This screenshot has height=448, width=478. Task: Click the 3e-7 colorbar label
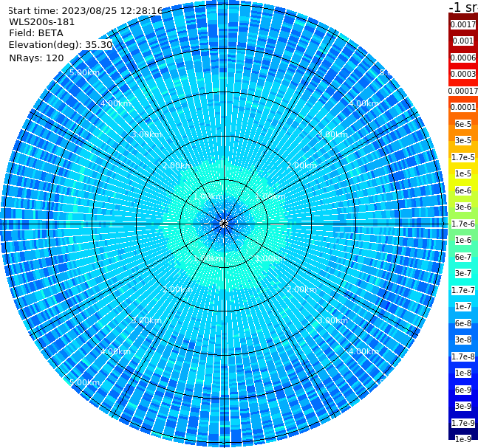pos(463,273)
